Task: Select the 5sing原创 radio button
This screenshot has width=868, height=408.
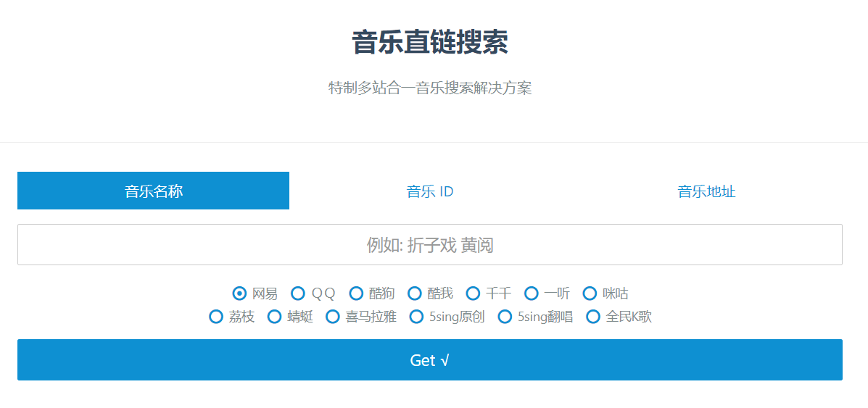Action: pyautogui.click(x=416, y=317)
